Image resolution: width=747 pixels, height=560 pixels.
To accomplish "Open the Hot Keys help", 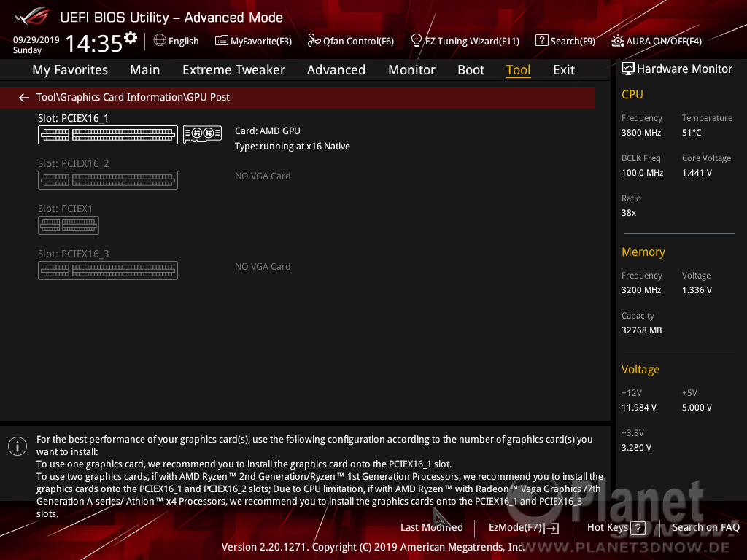I will pyautogui.click(x=608, y=528).
